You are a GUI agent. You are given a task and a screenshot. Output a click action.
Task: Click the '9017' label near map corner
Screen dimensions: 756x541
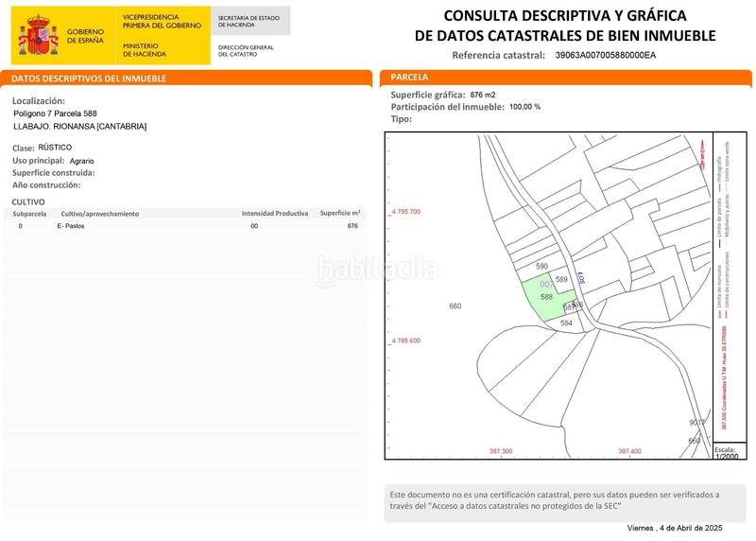[x=696, y=423]
